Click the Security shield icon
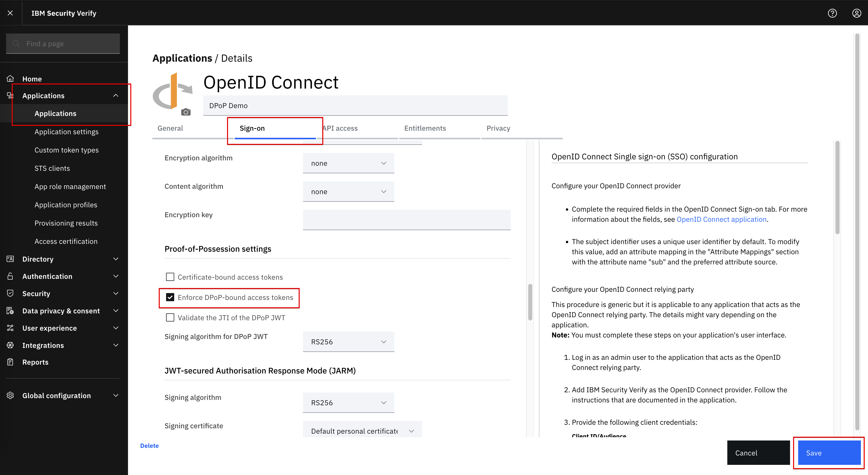 10,293
